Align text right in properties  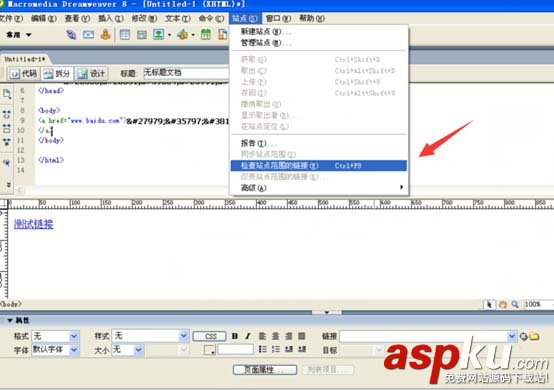(289, 336)
